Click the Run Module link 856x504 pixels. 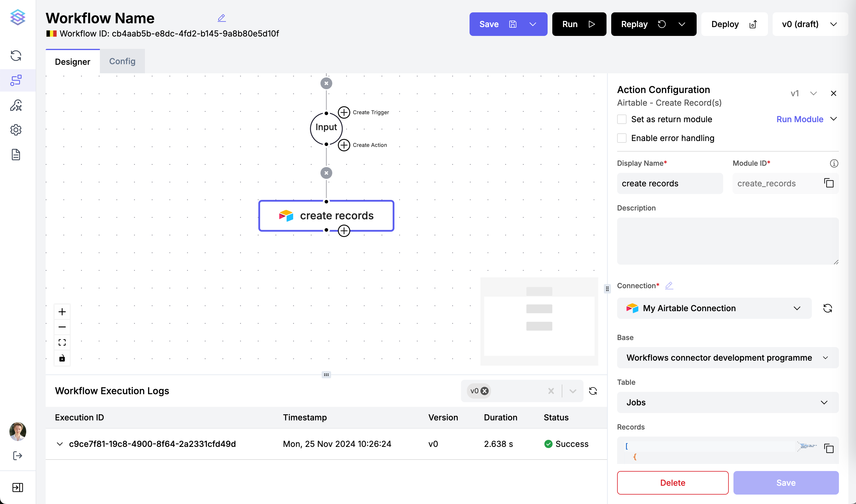[799, 119]
